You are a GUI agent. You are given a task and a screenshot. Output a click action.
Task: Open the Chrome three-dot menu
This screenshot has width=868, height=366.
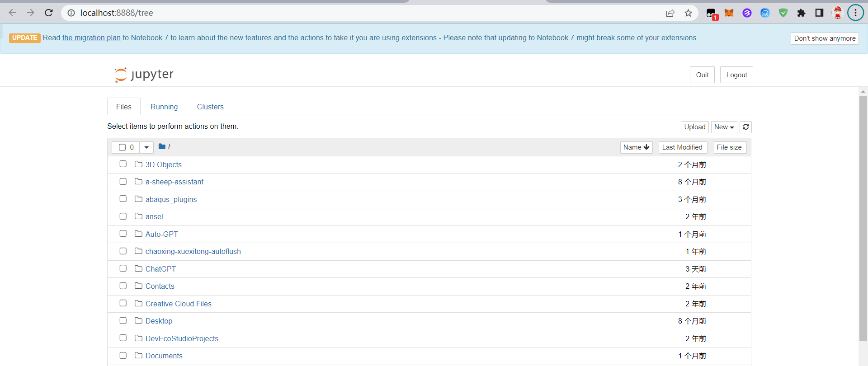[x=855, y=13]
